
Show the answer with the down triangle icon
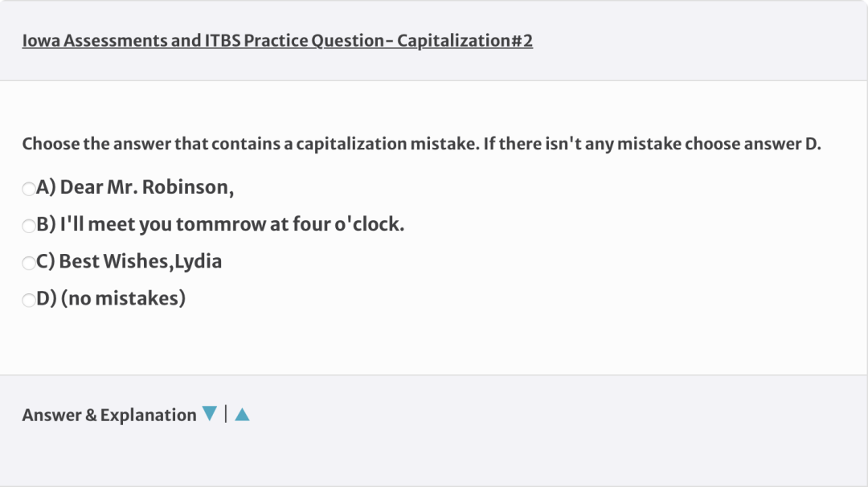click(x=209, y=413)
